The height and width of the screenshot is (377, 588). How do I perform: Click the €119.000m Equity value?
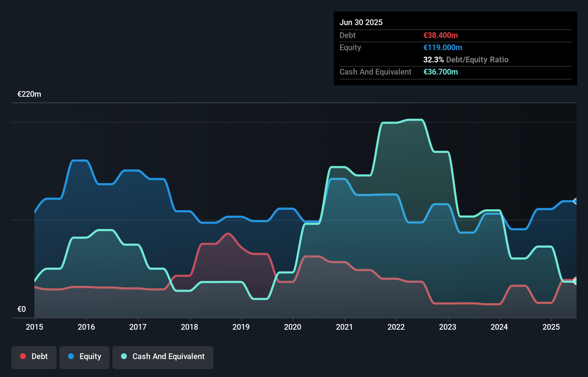(443, 47)
